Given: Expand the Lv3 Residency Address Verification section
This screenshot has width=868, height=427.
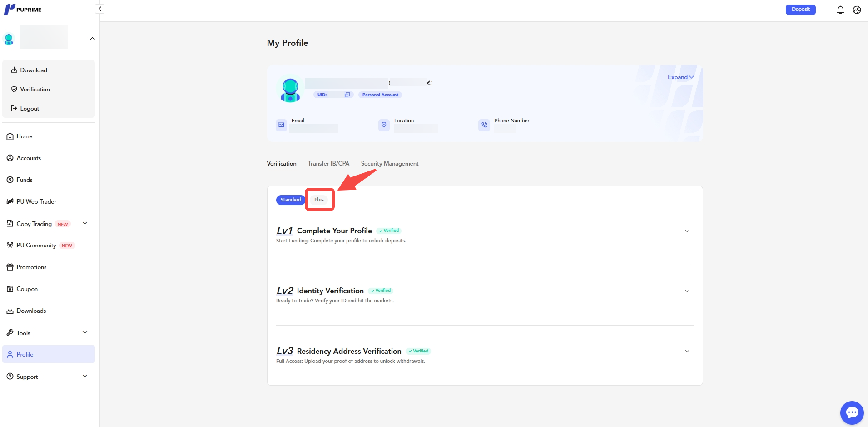Looking at the screenshot, I should (687, 351).
